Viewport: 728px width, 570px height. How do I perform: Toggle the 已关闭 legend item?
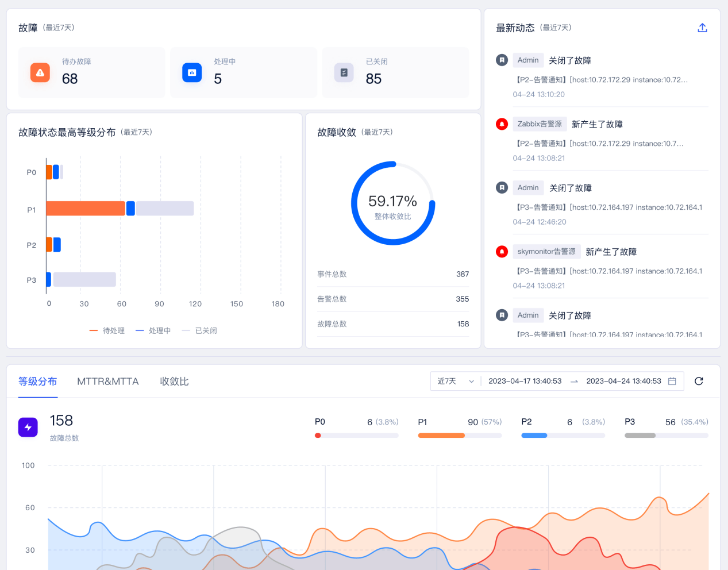[x=199, y=330]
